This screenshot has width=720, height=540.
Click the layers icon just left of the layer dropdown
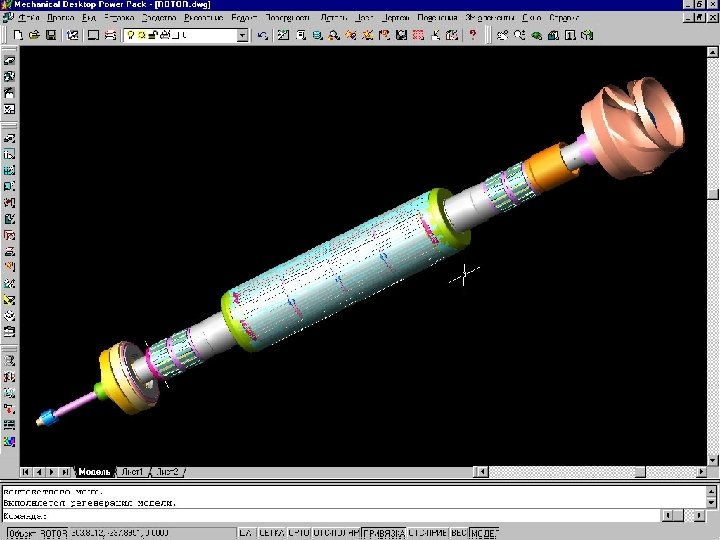[x=110, y=35]
